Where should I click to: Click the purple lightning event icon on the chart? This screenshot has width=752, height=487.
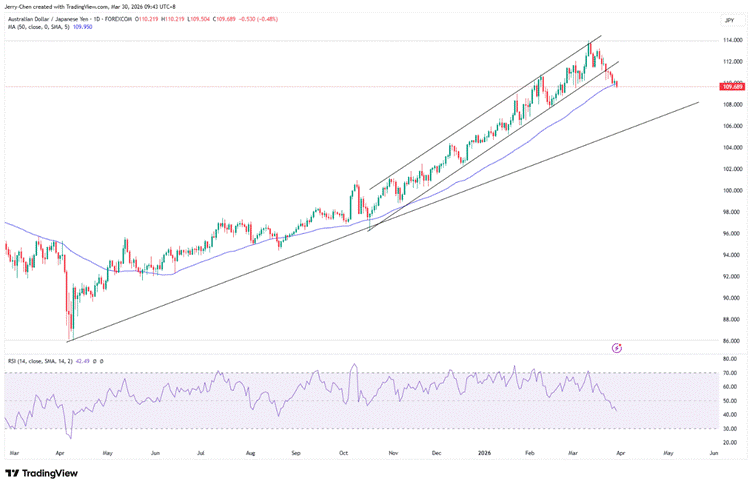click(x=617, y=348)
